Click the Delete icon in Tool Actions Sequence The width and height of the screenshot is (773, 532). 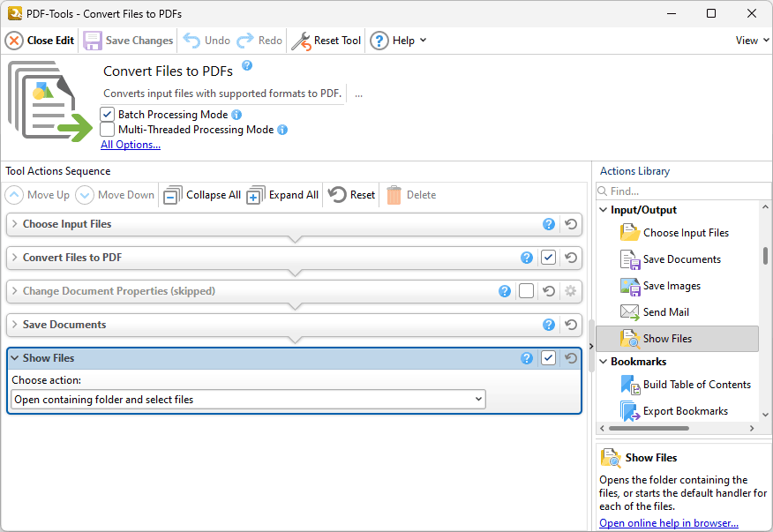(410, 194)
